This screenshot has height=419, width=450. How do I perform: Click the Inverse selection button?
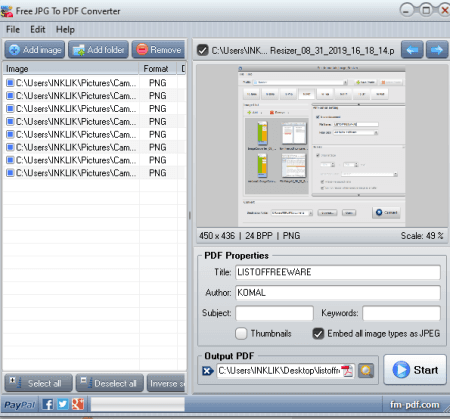coord(166,383)
